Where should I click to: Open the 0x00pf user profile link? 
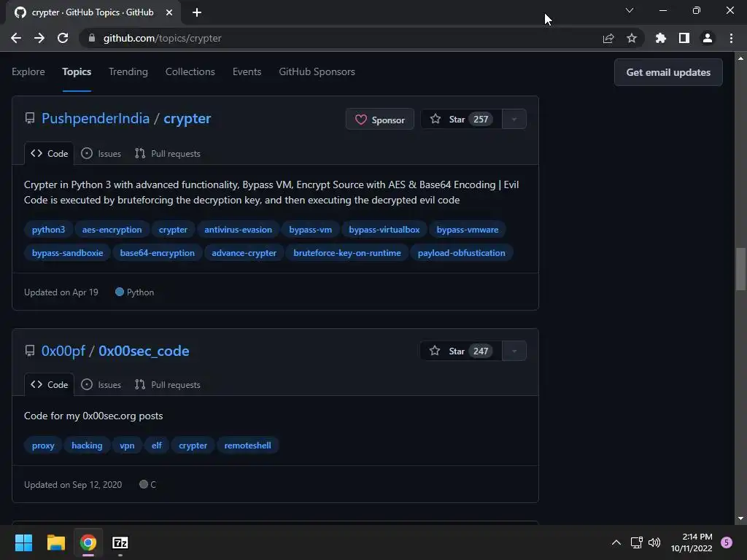point(63,351)
